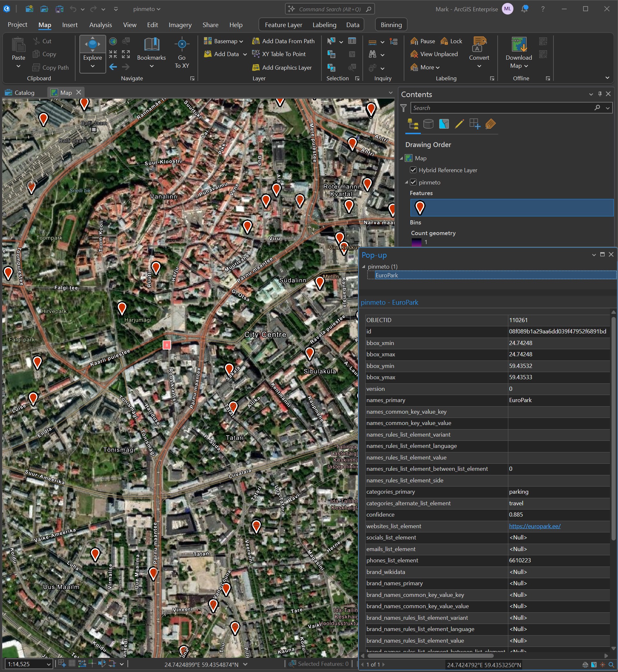
Task: Toggle auto-hide pin on Contents pane
Action: 600,94
